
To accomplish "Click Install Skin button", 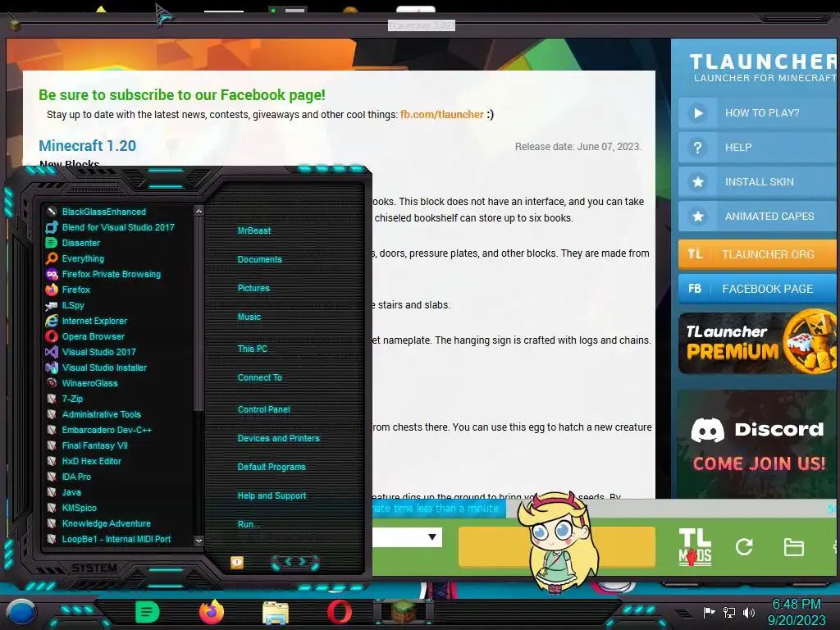I will 757,181.
